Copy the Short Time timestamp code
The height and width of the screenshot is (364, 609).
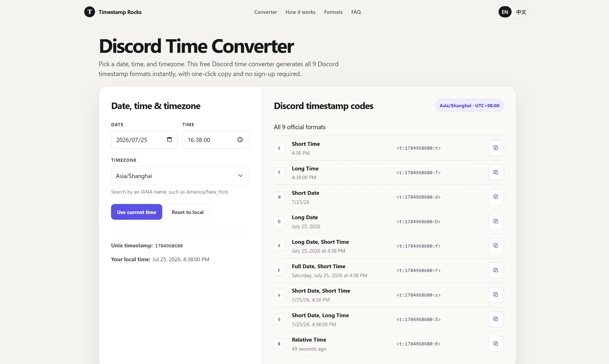(496, 148)
